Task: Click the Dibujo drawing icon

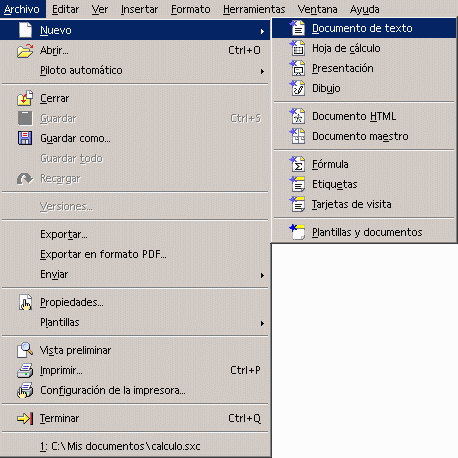Action: [297, 88]
